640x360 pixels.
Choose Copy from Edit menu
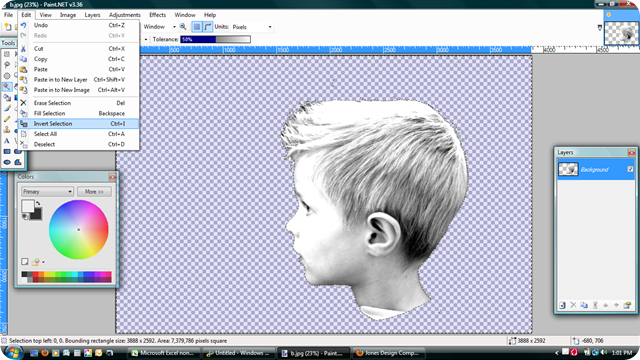click(x=78, y=59)
